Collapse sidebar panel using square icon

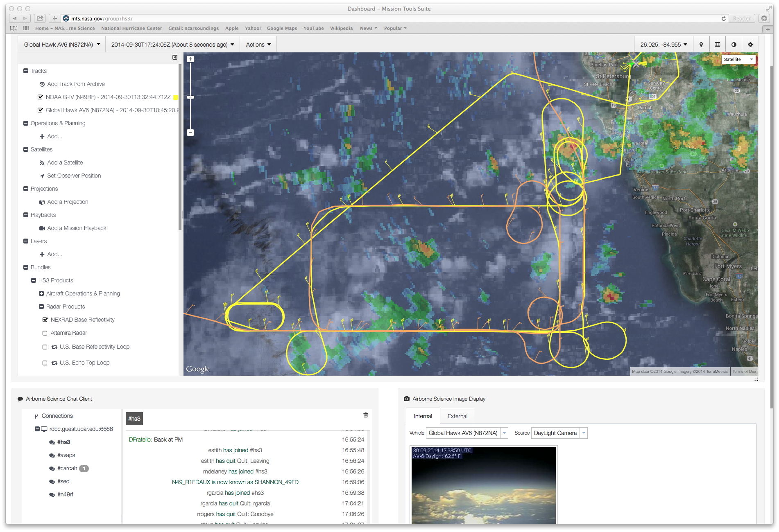pos(175,58)
